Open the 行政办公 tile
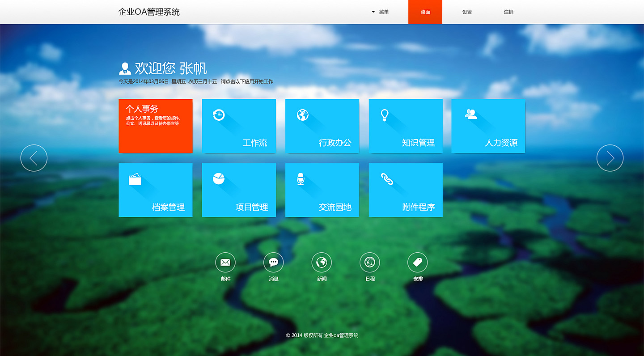This screenshot has height=356, width=644. coord(322,126)
